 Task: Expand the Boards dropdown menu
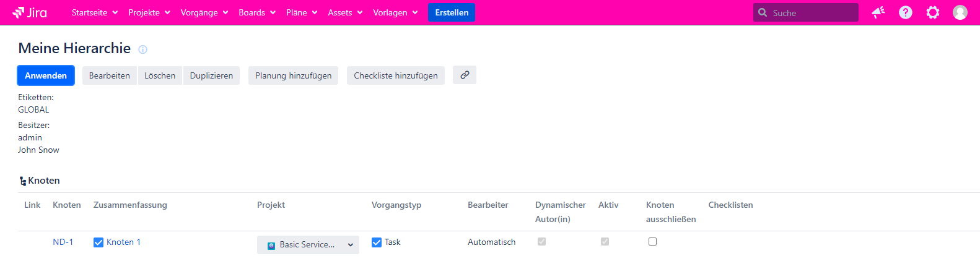(256, 12)
